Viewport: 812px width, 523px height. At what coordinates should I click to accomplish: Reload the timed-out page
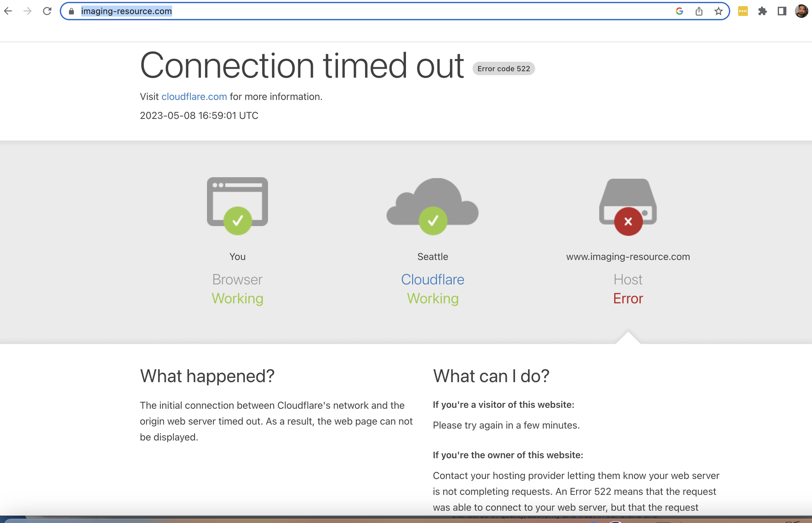point(47,11)
